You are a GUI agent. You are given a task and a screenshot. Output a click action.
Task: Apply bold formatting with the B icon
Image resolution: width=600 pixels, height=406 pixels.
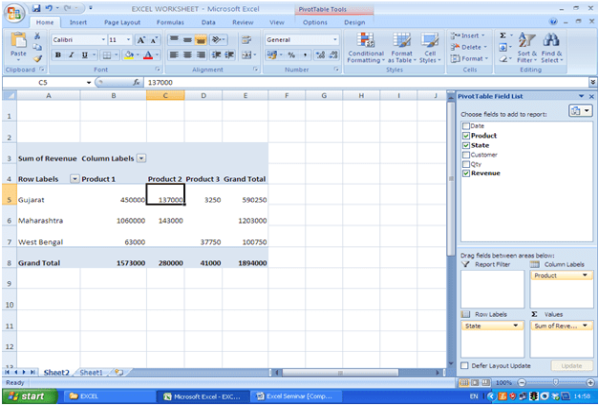click(57, 55)
